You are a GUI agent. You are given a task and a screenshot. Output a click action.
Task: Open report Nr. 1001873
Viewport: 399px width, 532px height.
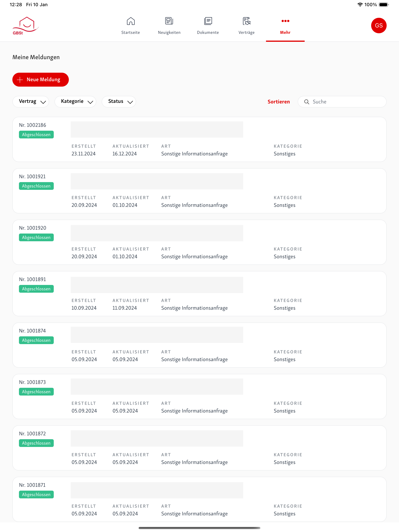pyautogui.click(x=199, y=397)
